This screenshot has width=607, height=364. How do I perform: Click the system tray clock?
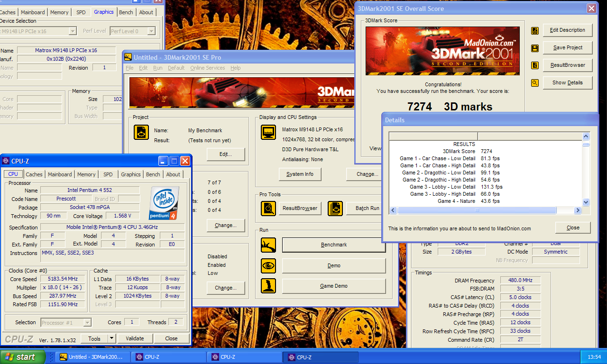click(594, 357)
